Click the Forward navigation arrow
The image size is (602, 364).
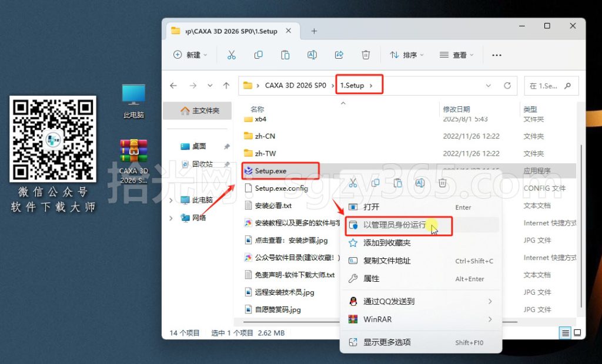pyautogui.click(x=193, y=86)
